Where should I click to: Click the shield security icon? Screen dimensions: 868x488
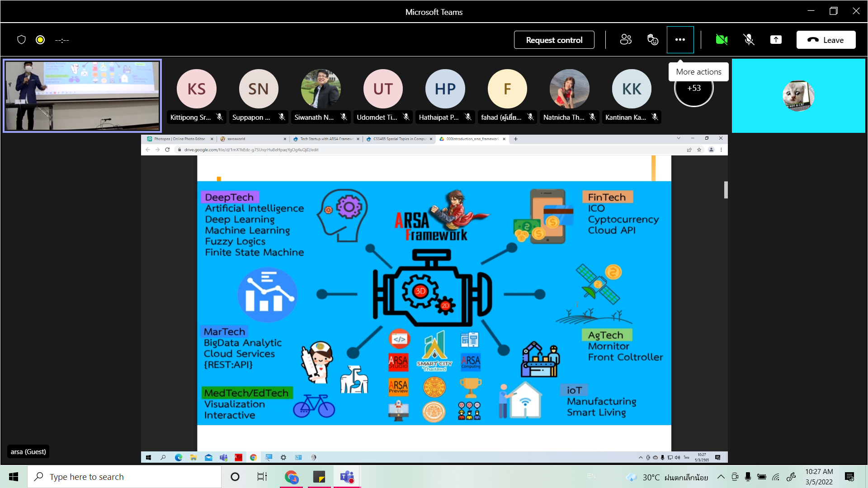21,40
